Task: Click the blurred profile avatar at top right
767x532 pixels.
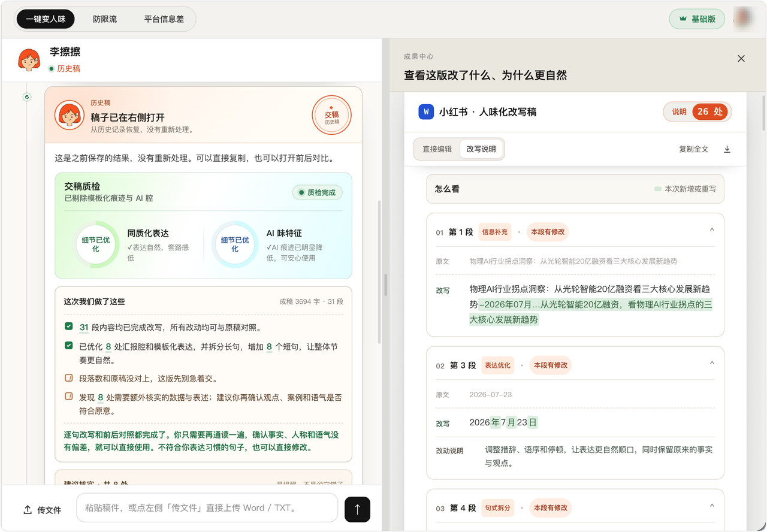Action: click(745, 19)
